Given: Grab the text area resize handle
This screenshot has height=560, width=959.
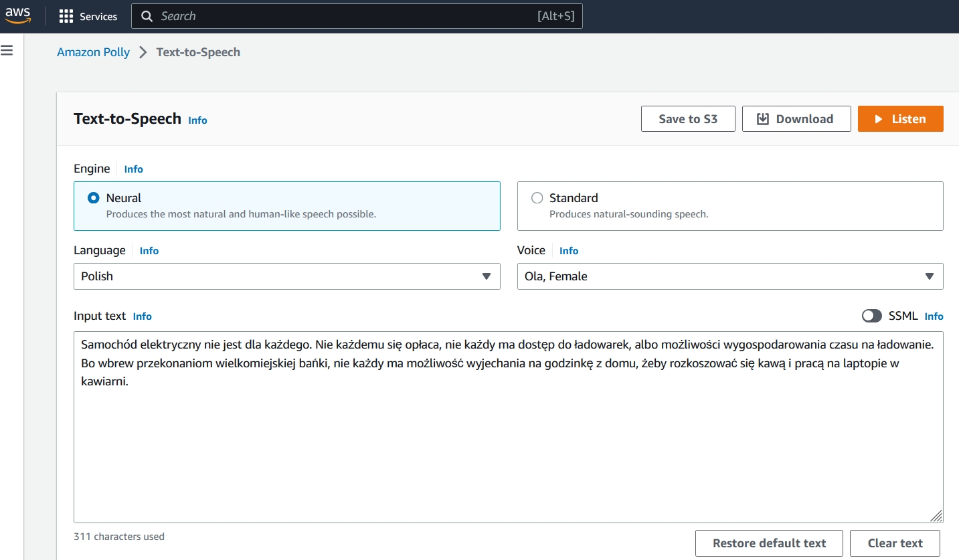Looking at the screenshot, I should tap(936, 515).
